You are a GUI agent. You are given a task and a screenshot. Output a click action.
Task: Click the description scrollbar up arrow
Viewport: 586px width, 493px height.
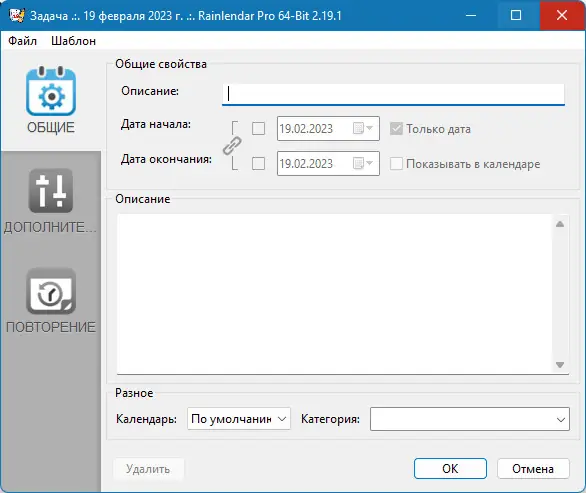[x=560, y=224]
